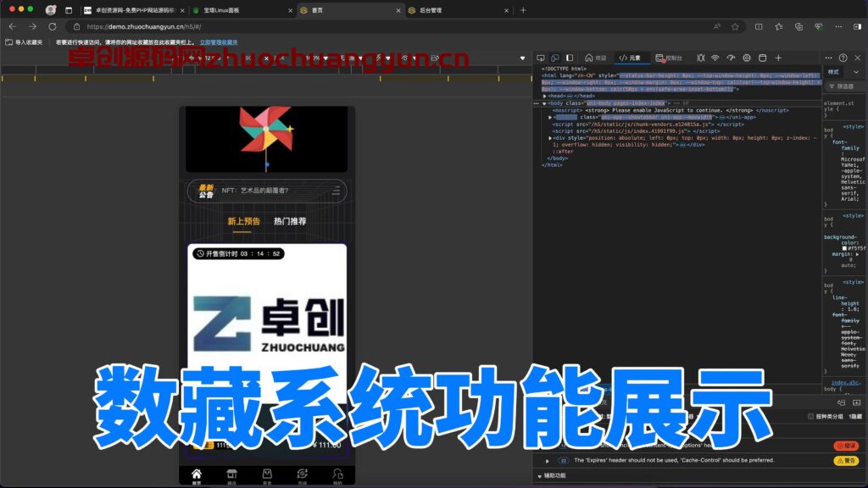The width and height of the screenshot is (868, 488).
Task: Open index stylesheet source link
Action: [x=846, y=382]
